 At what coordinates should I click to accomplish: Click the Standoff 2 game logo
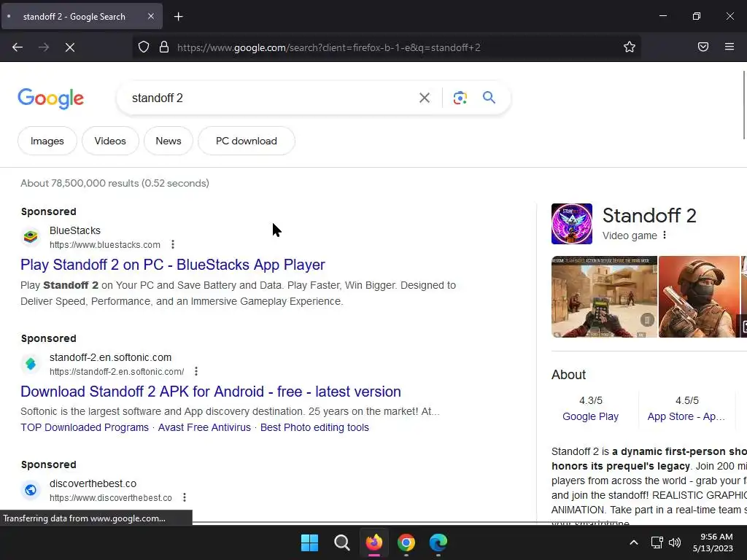click(572, 224)
